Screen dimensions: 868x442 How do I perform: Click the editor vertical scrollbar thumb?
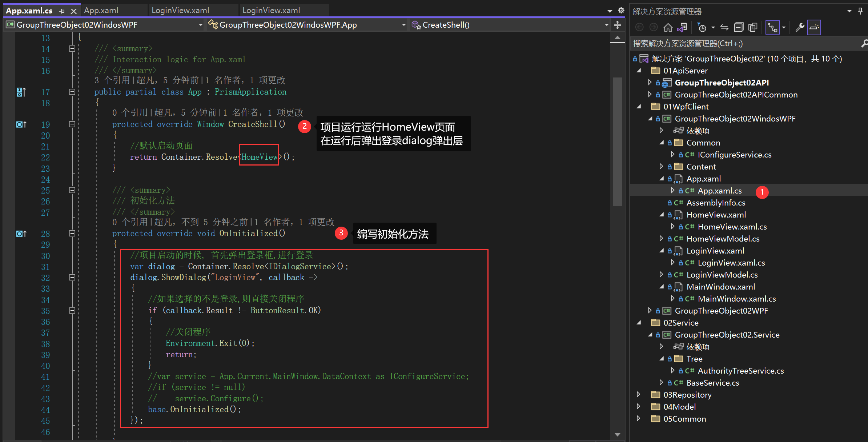[617, 142]
